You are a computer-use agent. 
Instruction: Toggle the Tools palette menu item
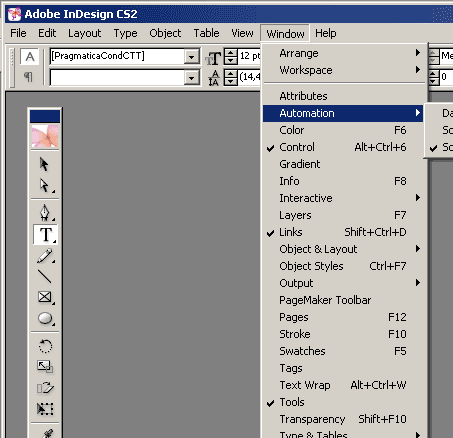pos(343,402)
